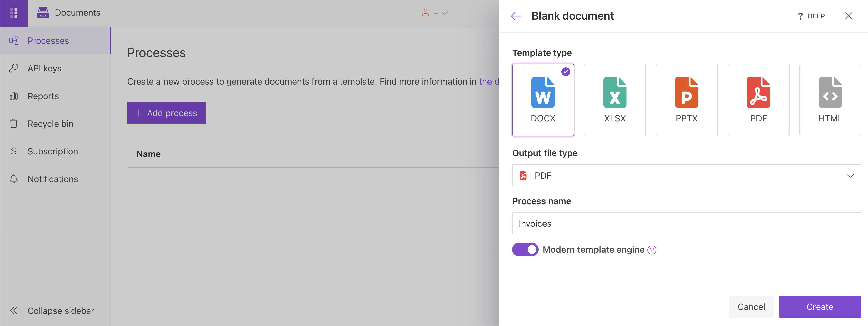This screenshot has height=326, width=868.
Task: Open the user account menu chevron
Action: tap(444, 13)
